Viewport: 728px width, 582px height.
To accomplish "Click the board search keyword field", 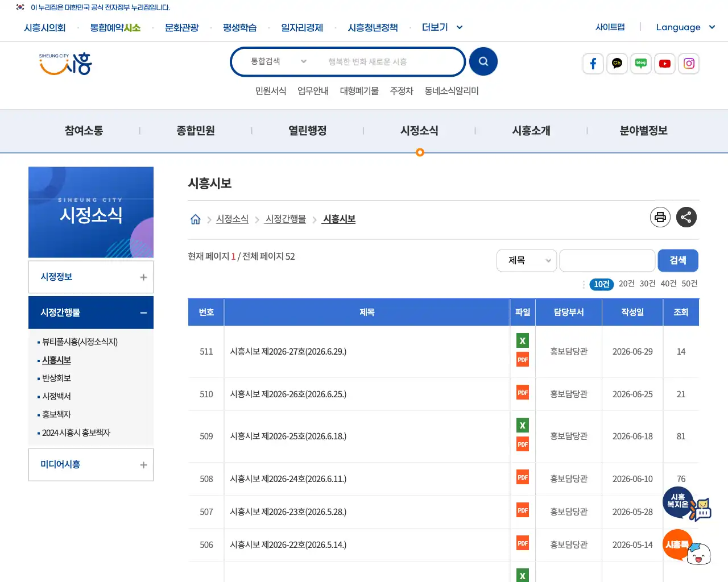I will click(607, 260).
